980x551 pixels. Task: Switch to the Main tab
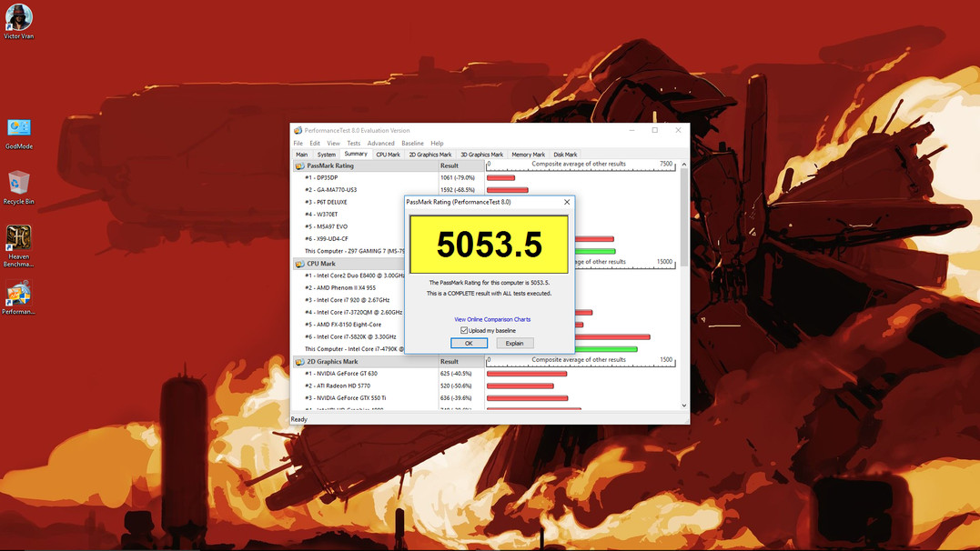tap(302, 155)
